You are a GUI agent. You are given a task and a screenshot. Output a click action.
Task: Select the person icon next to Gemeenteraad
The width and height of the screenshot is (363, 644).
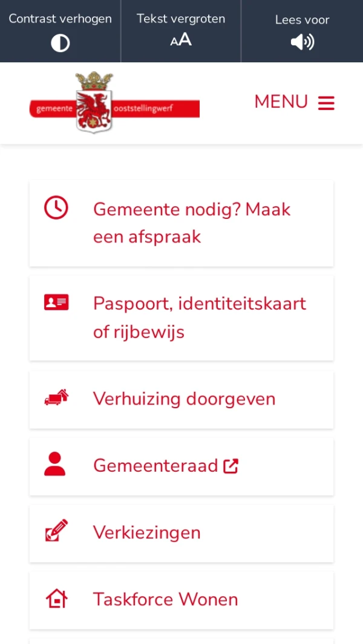pyautogui.click(x=56, y=465)
